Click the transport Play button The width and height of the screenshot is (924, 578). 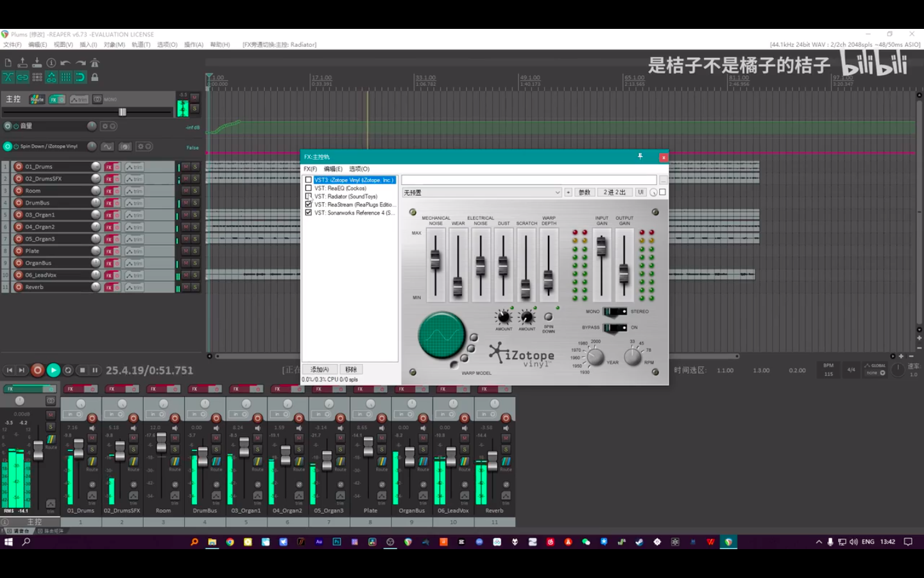pos(53,370)
